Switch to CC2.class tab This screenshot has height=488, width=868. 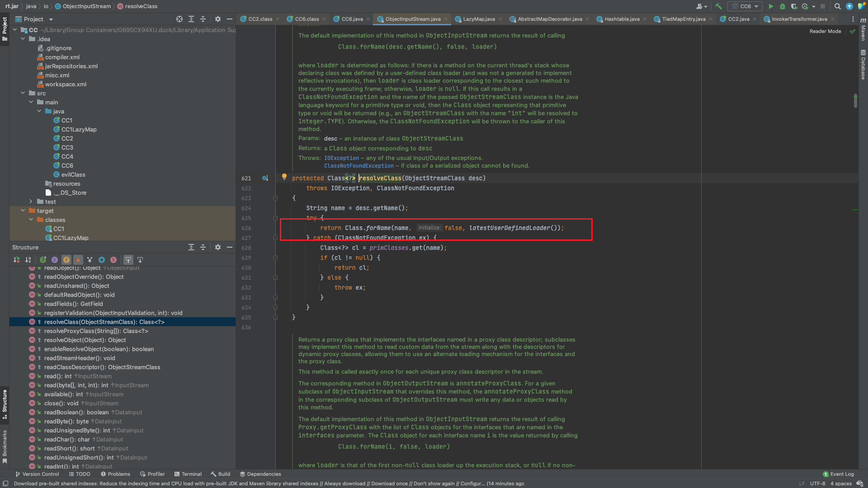tap(260, 19)
